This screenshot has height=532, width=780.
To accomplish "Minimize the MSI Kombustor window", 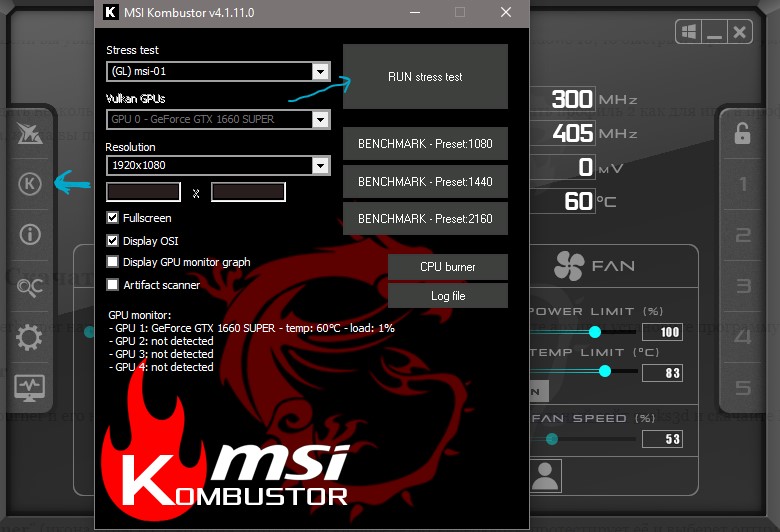I will click(415, 12).
